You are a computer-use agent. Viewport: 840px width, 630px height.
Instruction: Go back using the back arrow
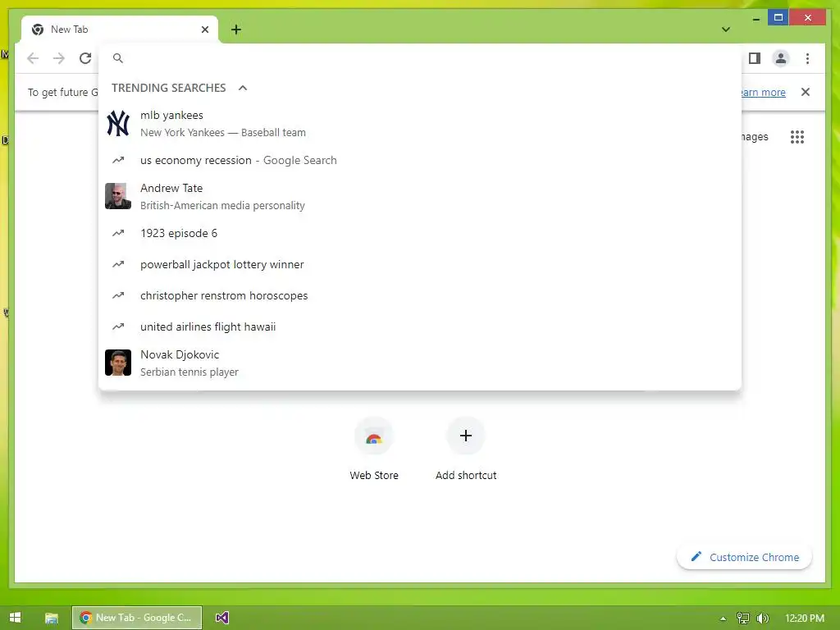(33, 58)
